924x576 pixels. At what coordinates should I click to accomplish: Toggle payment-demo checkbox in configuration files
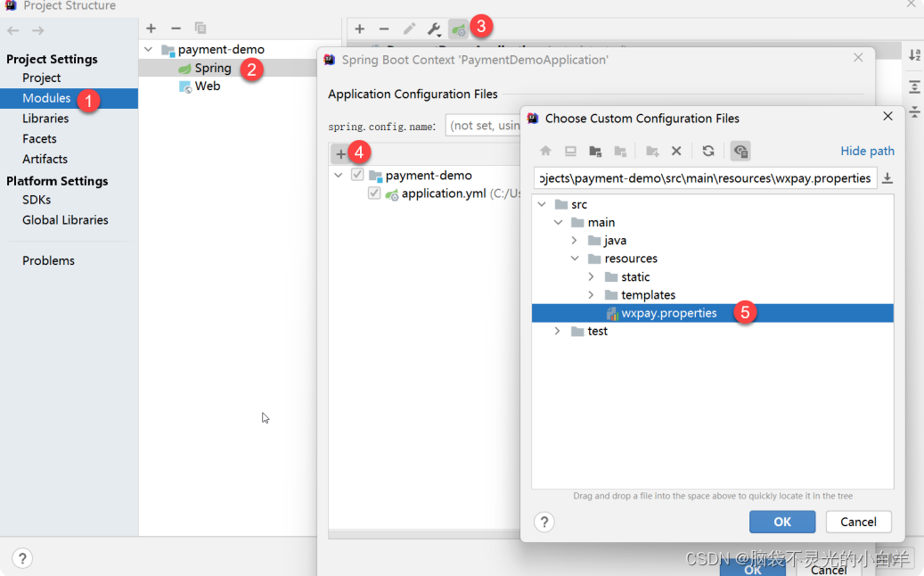[x=357, y=175]
